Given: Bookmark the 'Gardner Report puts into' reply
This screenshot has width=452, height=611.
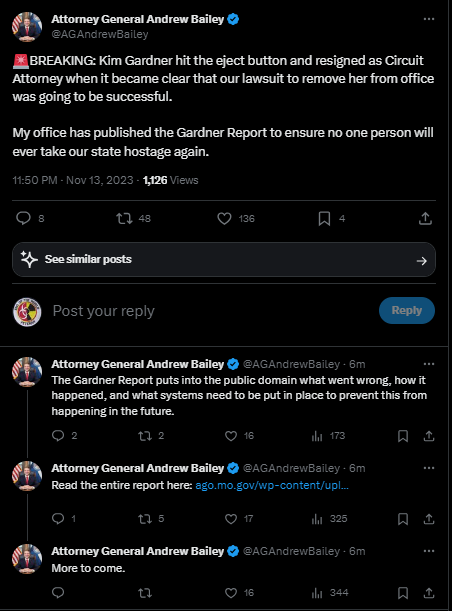Looking at the screenshot, I should 403,436.
